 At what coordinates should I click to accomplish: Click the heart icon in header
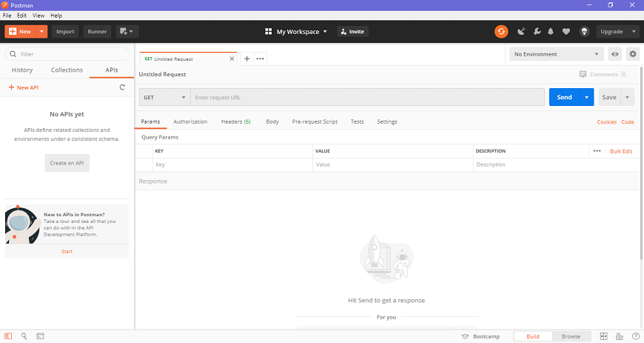coord(566,32)
